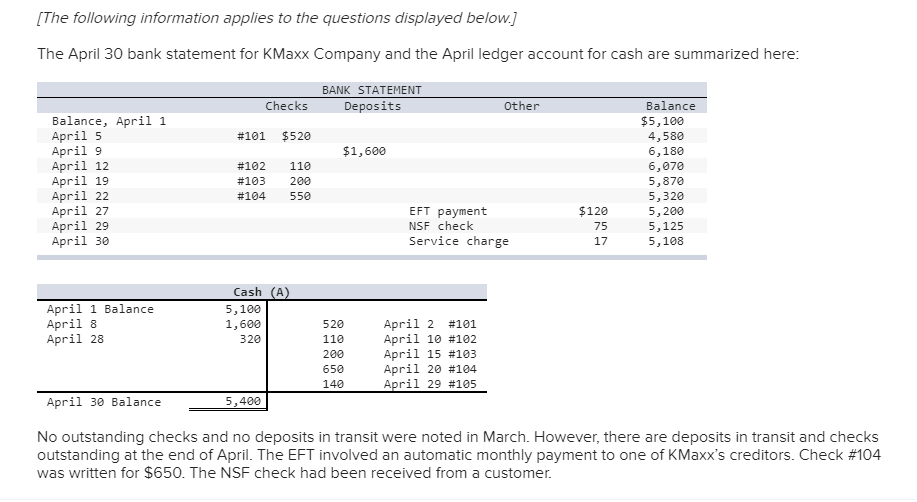
Task: Click the April 27 bank statement date
Action: point(80,211)
